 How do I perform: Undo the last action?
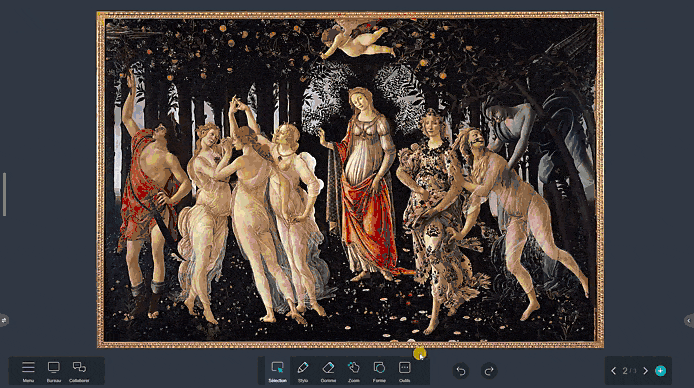[461, 371]
